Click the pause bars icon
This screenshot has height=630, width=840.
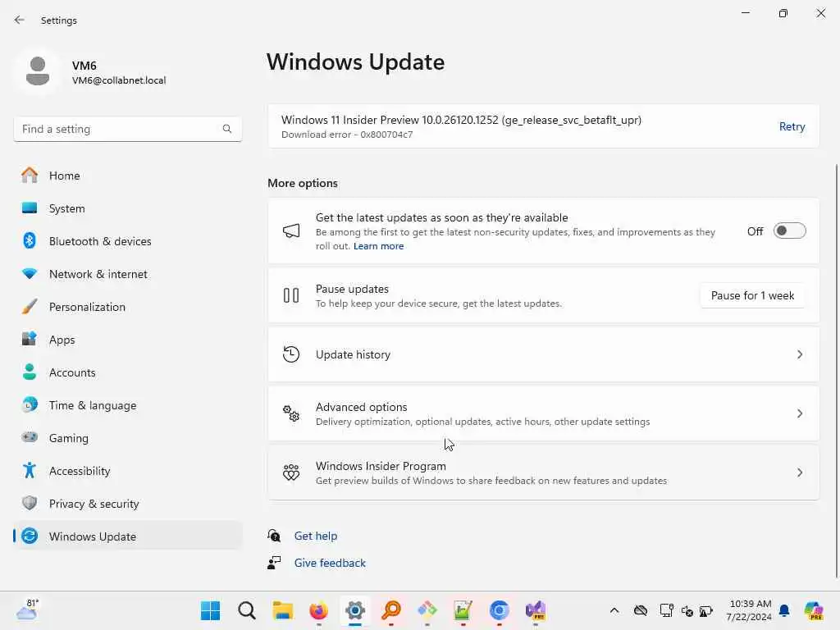pyautogui.click(x=291, y=295)
